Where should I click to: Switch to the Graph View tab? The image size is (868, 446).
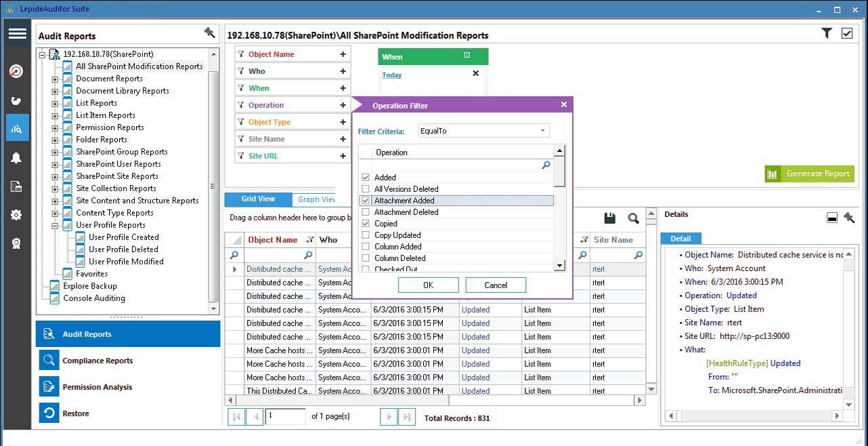(x=317, y=199)
